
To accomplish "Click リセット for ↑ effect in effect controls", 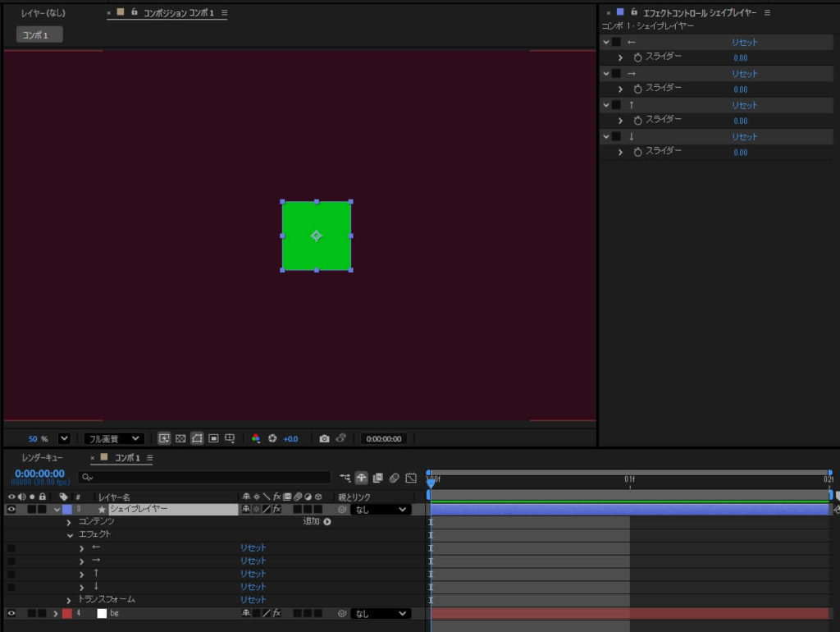I will [744, 105].
